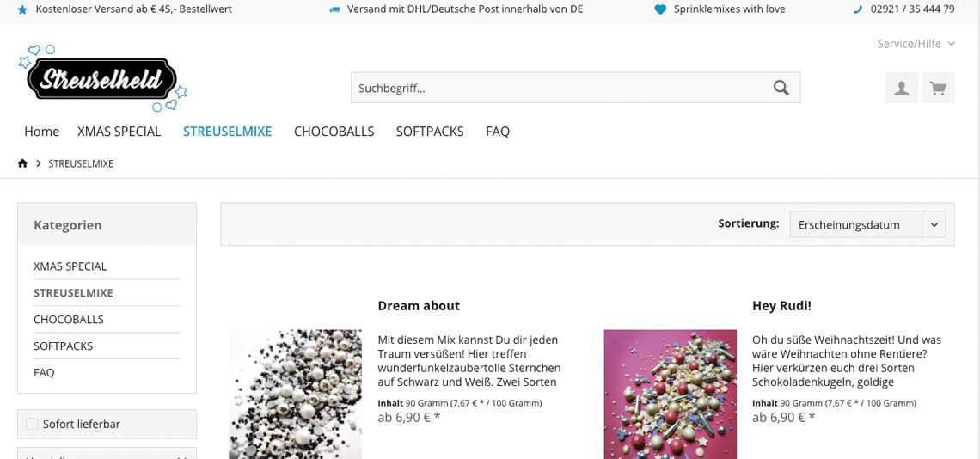Open the XMAS SPECIAL navigation item
Viewport: 980px width, 459px height.
119,132
